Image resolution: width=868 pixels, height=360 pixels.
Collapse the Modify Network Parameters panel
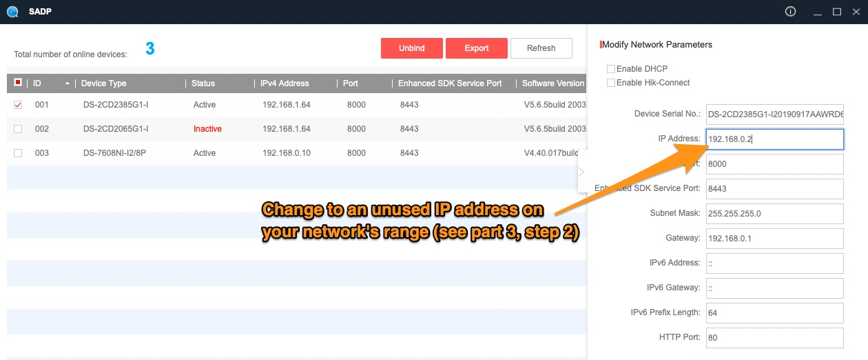pos(581,172)
